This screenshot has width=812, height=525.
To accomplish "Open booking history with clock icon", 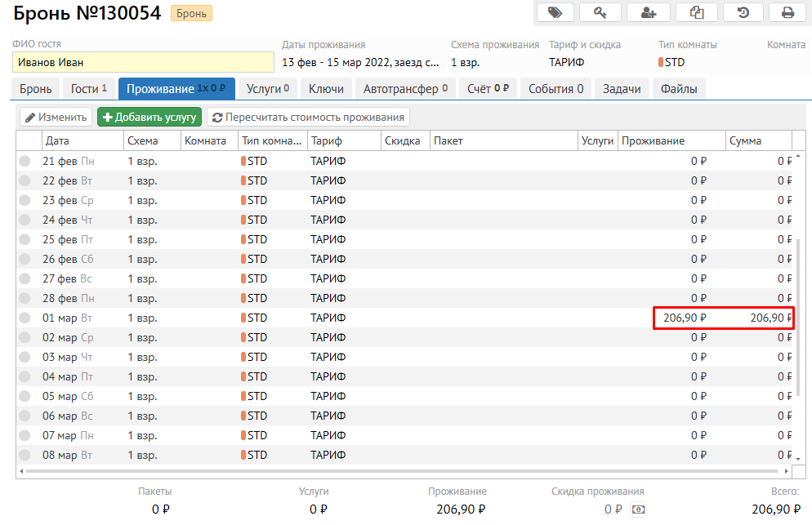I will [743, 12].
